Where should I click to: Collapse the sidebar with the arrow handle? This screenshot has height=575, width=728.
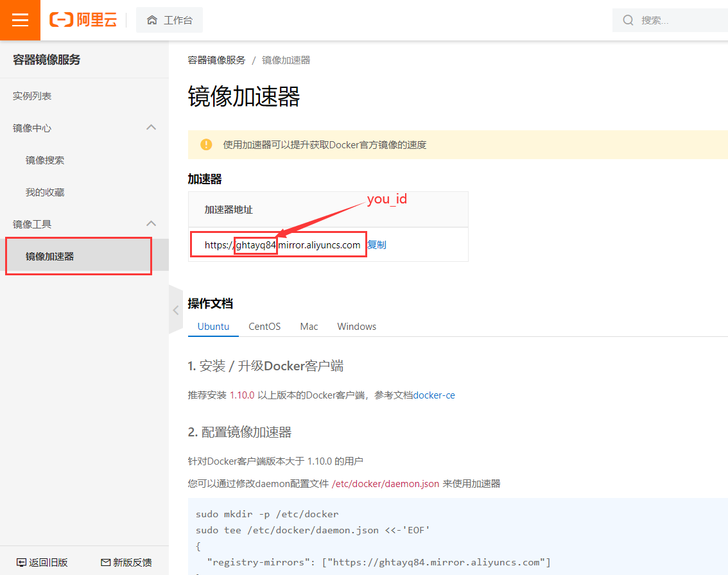coord(176,310)
